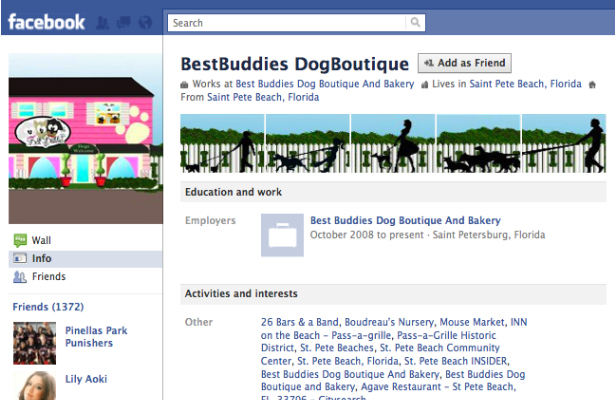Open the notifications globe icon
Screen dimensions: 615x400
click(x=145, y=22)
